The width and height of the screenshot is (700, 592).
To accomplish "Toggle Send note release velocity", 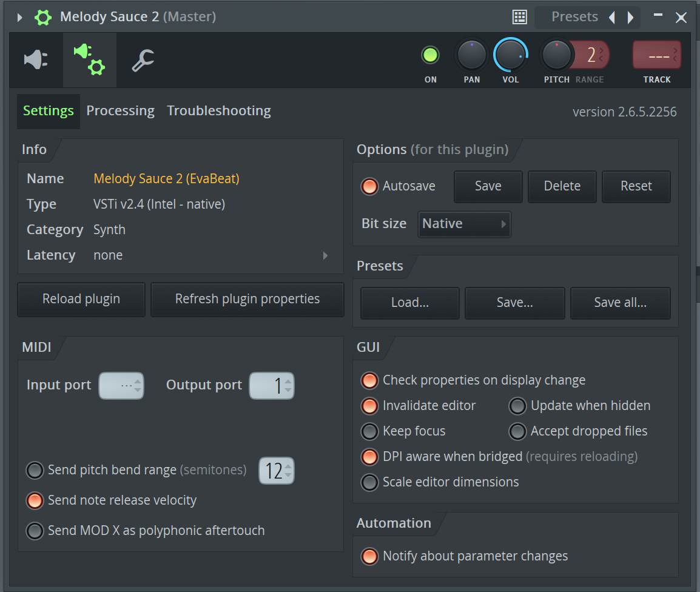I will pos(35,500).
